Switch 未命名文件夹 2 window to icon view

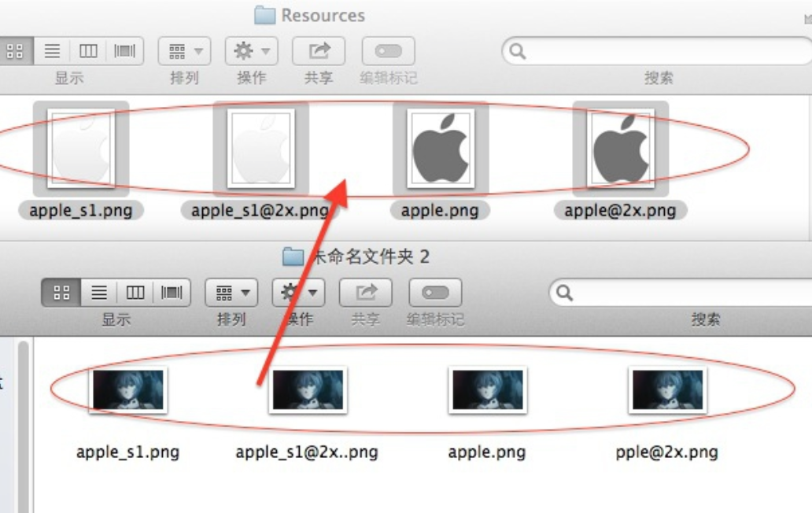[x=61, y=293]
